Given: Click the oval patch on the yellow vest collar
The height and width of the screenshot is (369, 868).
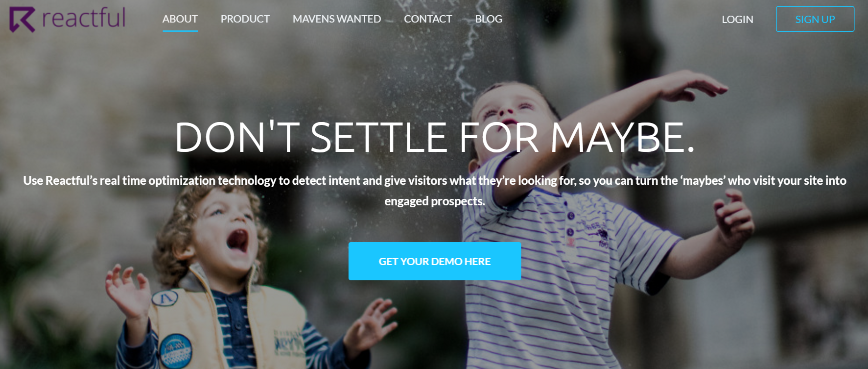Looking at the screenshot, I should click(165, 297).
